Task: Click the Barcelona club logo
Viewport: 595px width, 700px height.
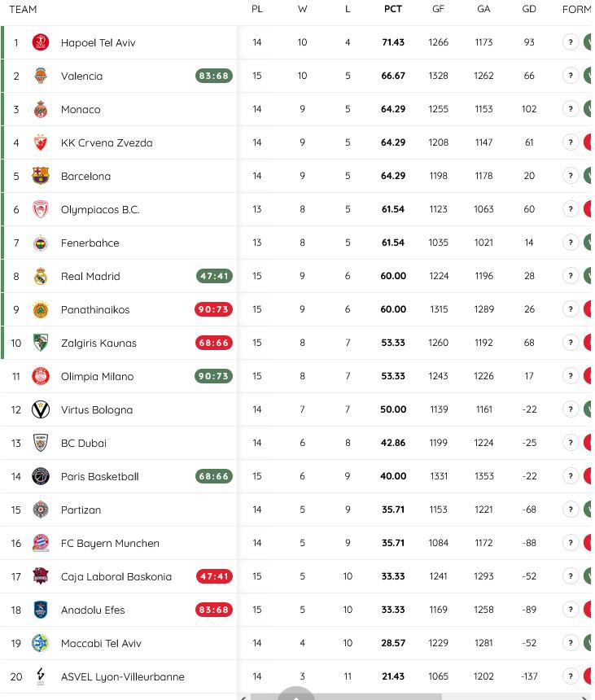Action: 41,176
